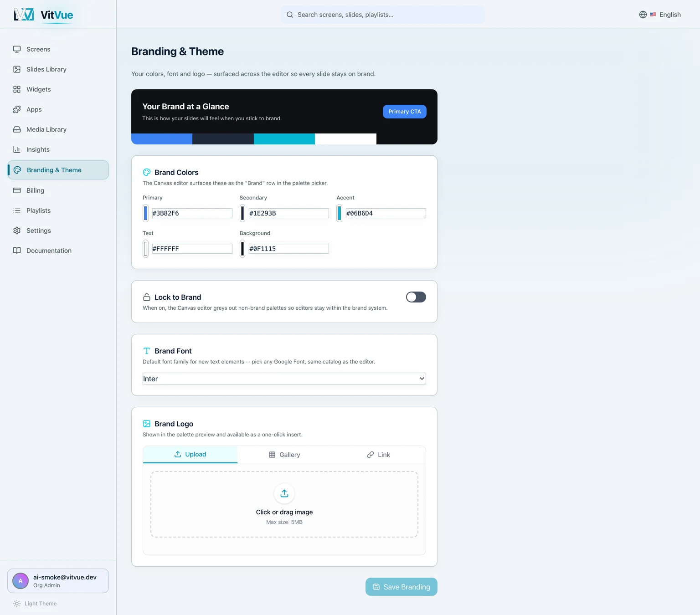The image size is (700, 615).
Task: Open the Secondary color swatch picker
Action: (242, 213)
